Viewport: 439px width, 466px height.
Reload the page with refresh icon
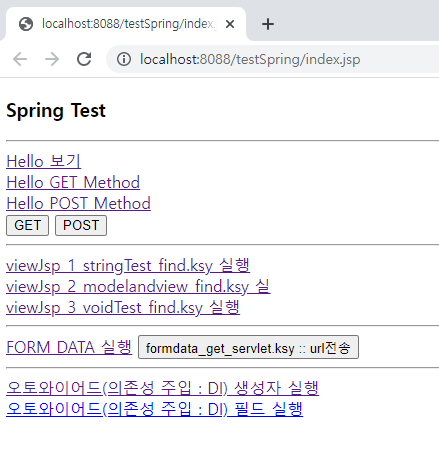click(84, 59)
